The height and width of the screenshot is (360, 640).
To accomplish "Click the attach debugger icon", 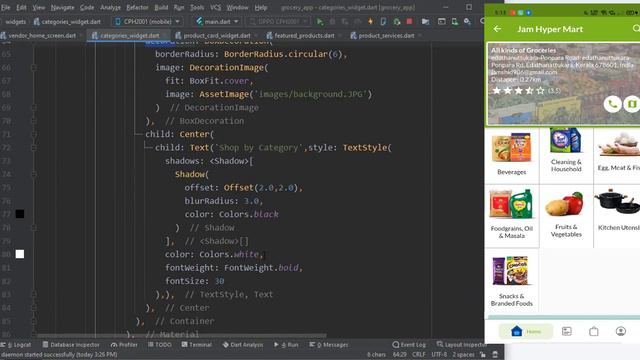I will click(x=396, y=21).
